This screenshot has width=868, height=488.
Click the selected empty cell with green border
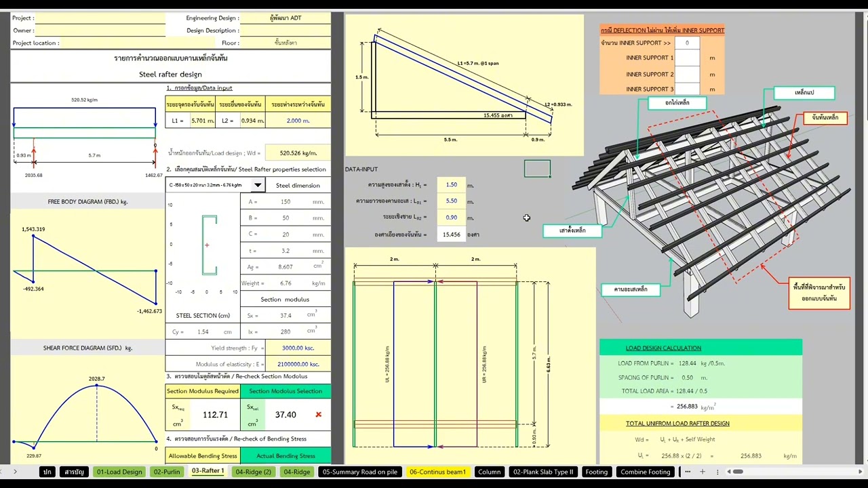point(537,169)
